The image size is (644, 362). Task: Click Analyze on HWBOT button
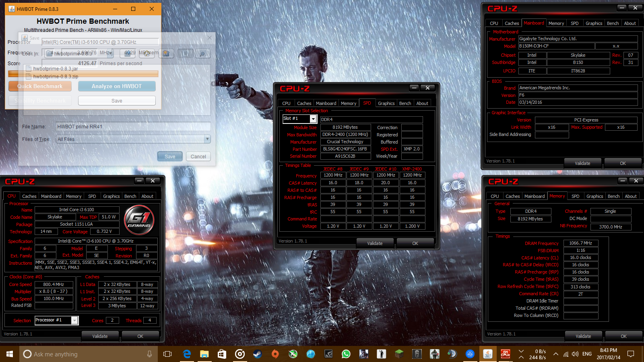(117, 86)
